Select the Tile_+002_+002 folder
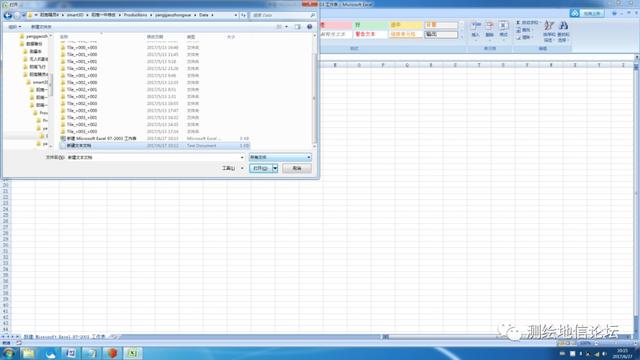640x360 pixels. pos(82,96)
